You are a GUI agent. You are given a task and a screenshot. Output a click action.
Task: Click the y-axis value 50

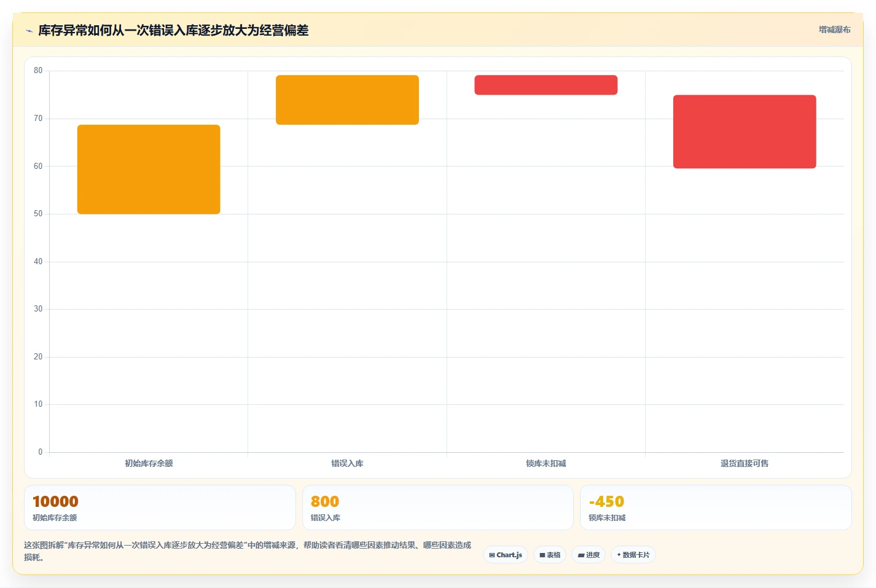pyautogui.click(x=38, y=214)
